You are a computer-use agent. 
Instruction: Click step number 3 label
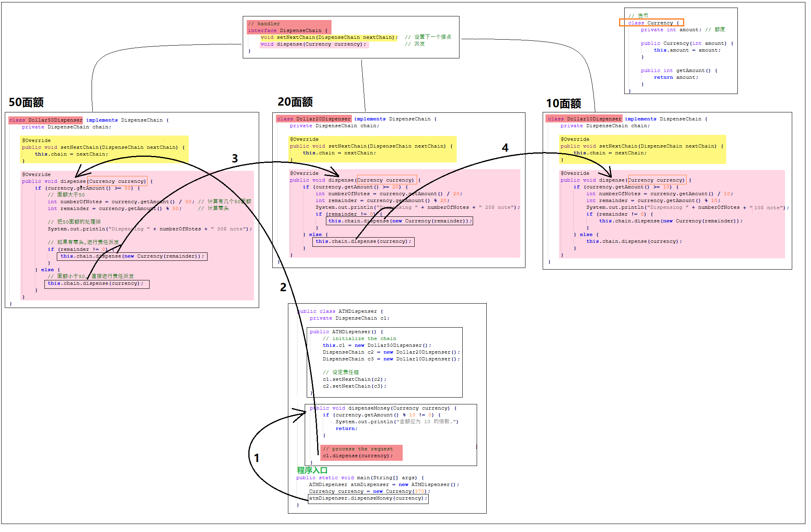pyautogui.click(x=235, y=159)
